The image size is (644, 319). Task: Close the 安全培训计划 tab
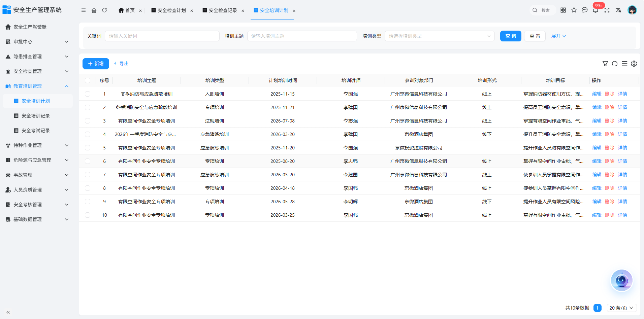[x=294, y=11]
